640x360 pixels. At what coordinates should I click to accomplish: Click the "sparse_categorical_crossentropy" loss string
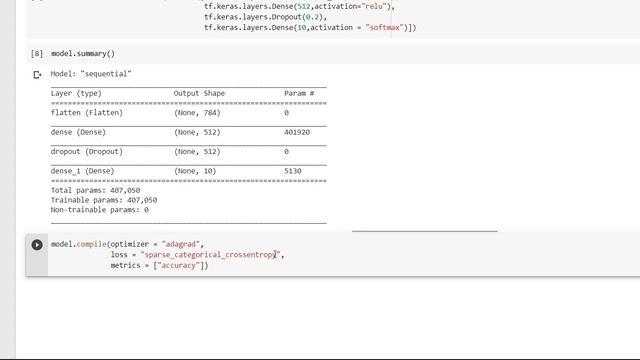click(210, 255)
